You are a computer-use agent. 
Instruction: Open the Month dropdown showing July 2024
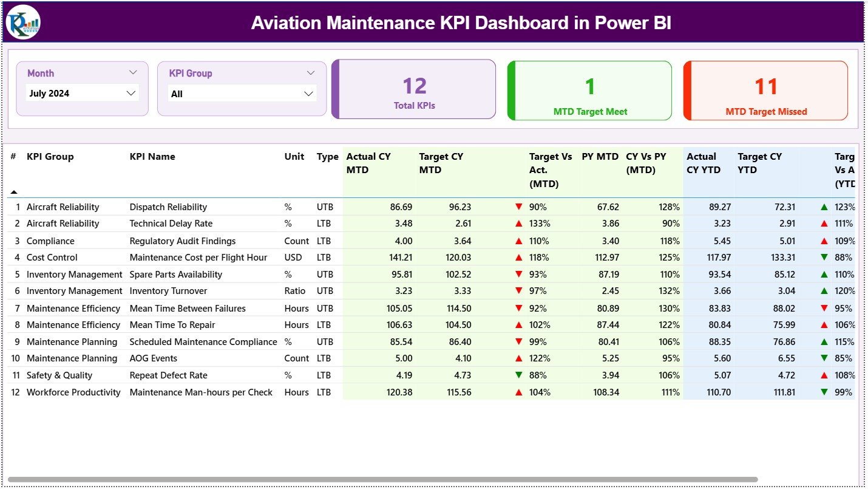[x=131, y=93]
